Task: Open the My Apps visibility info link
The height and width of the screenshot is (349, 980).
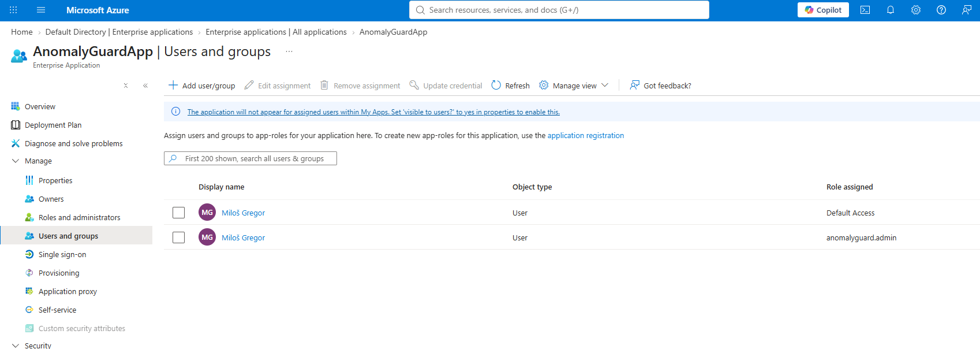Action: coord(373,112)
